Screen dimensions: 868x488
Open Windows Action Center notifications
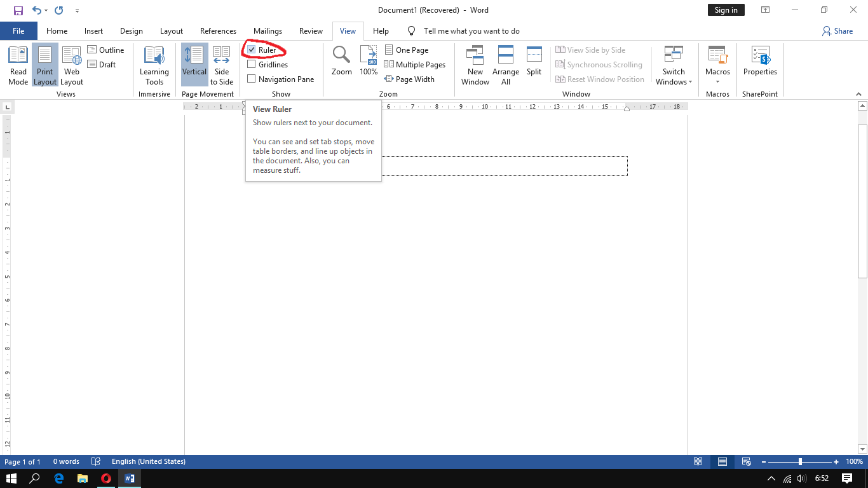coord(847,478)
